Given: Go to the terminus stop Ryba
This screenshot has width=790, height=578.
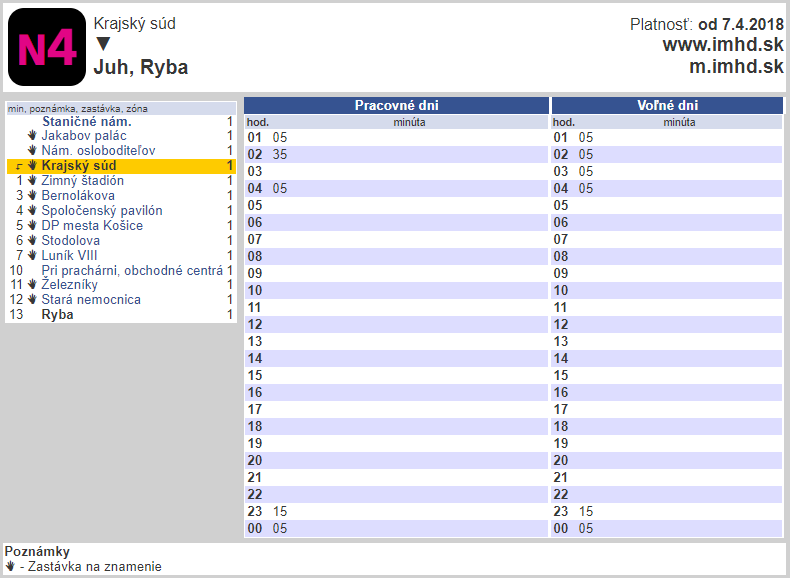Looking at the screenshot, I should click(x=57, y=314).
